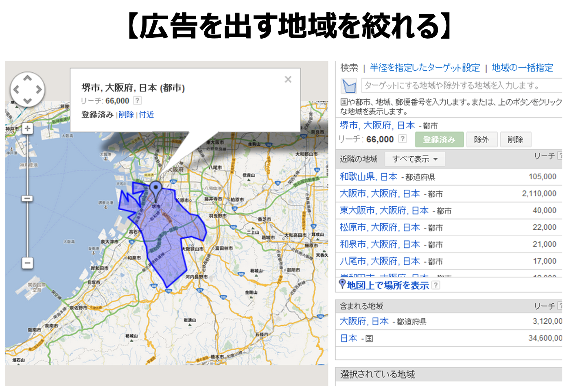
Task: Click the zoom slider on the map
Action: click(27, 198)
